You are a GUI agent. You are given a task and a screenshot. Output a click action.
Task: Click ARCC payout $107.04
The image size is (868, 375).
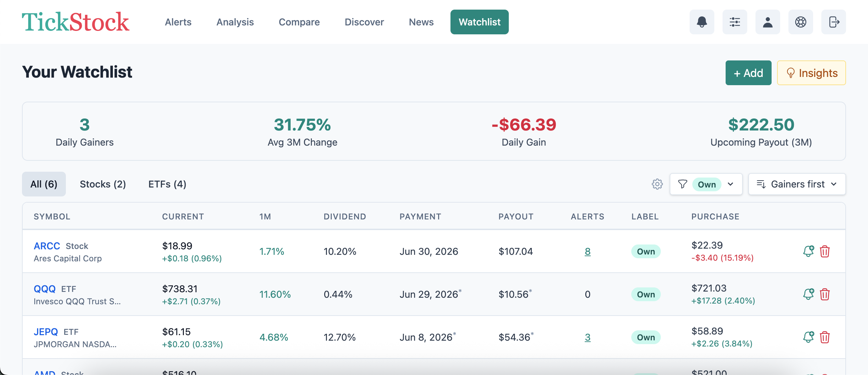click(x=516, y=251)
